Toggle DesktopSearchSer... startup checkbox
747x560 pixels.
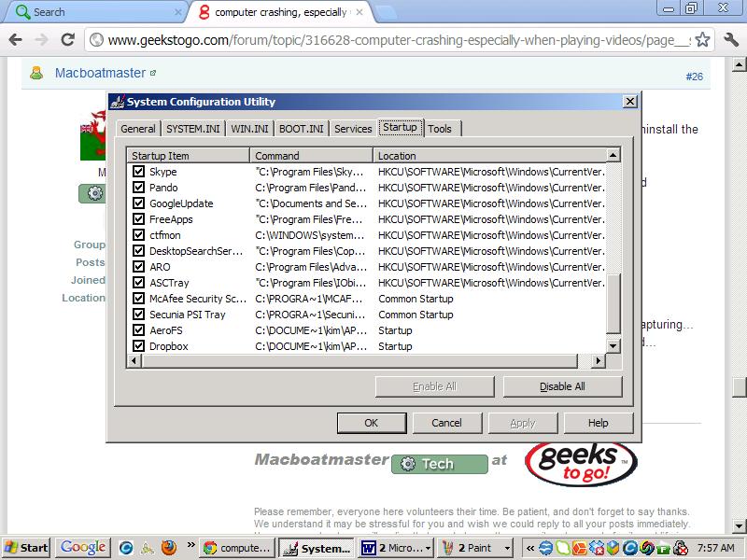point(138,251)
